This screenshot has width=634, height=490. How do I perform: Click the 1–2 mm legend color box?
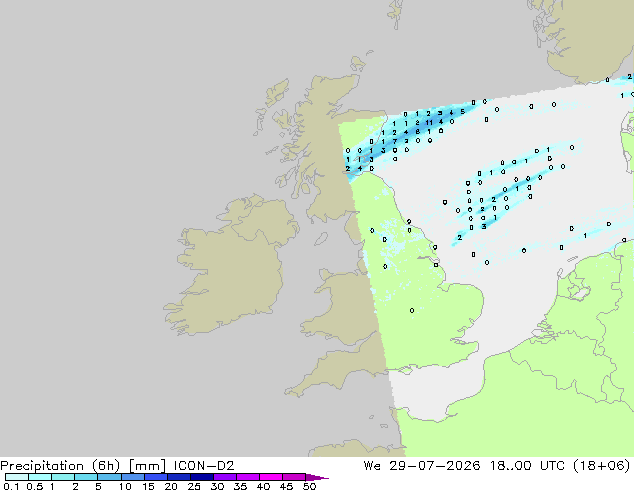click(63, 477)
